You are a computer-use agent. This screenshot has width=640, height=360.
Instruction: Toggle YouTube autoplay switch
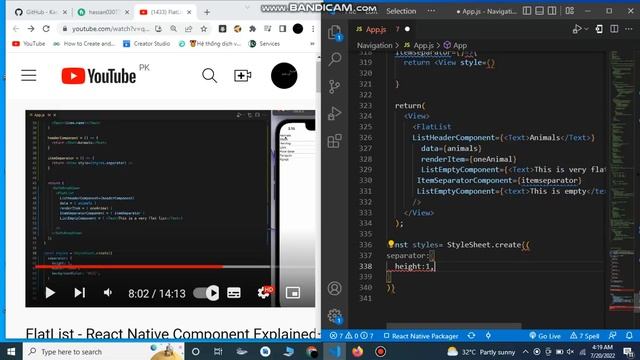[206, 293]
